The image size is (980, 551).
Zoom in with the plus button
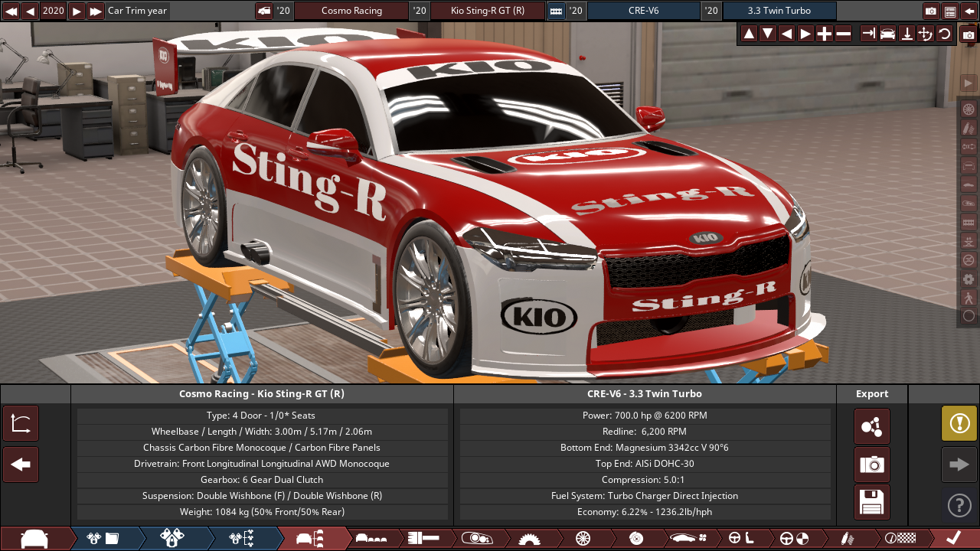pyautogui.click(x=824, y=34)
